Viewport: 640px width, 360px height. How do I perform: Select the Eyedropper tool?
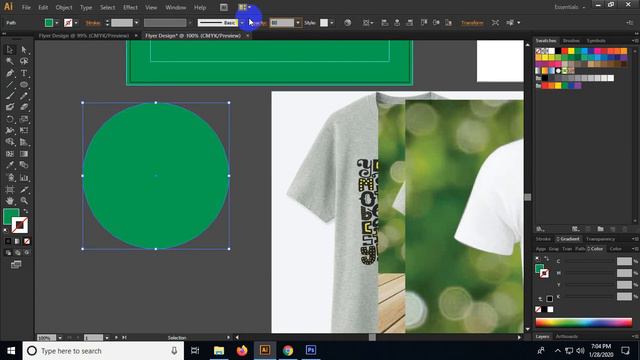pyautogui.click(x=10, y=165)
